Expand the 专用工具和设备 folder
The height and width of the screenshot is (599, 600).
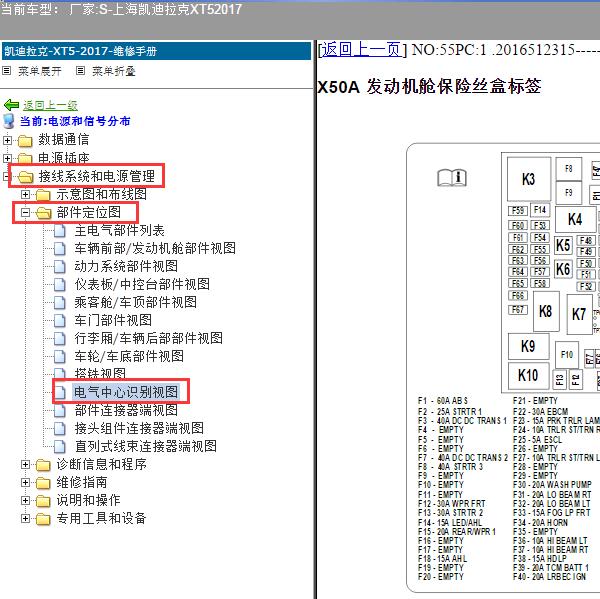[25, 519]
